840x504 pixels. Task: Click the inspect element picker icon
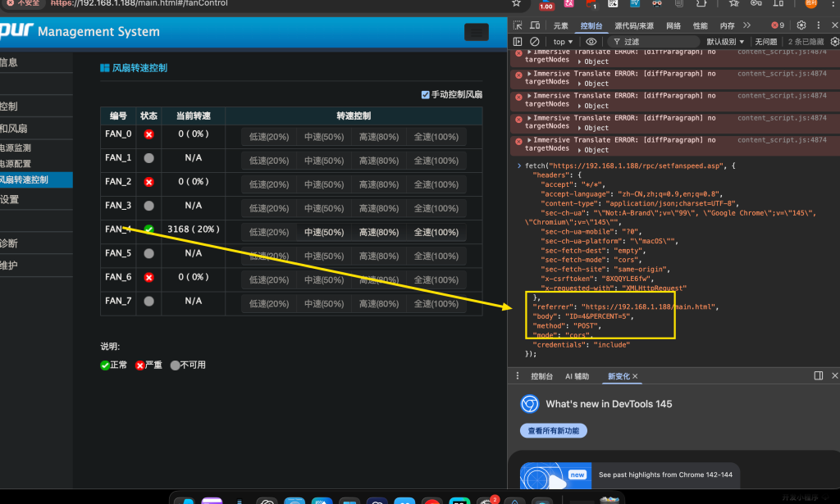pyautogui.click(x=518, y=26)
